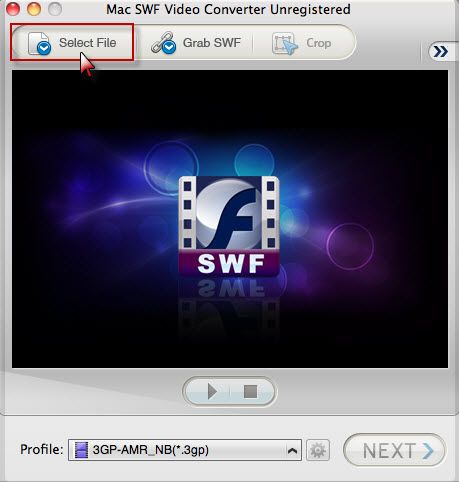Click the Select File document icon
The image size is (459, 482).
pyautogui.click(x=39, y=43)
